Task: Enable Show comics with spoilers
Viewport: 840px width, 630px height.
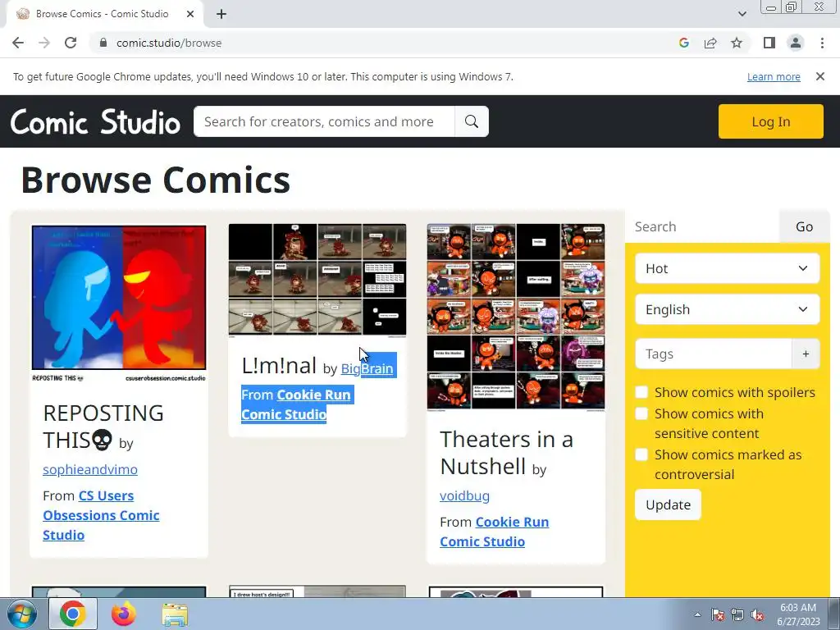Action: click(641, 392)
